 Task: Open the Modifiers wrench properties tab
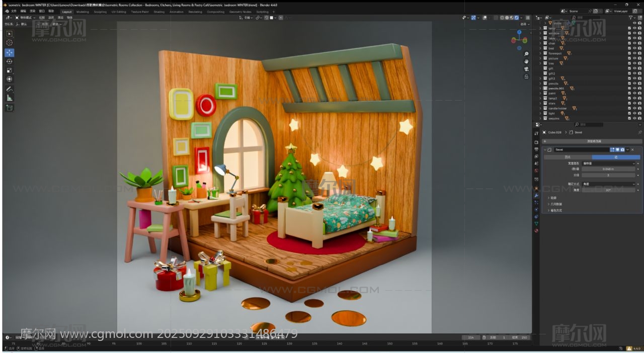click(x=536, y=195)
